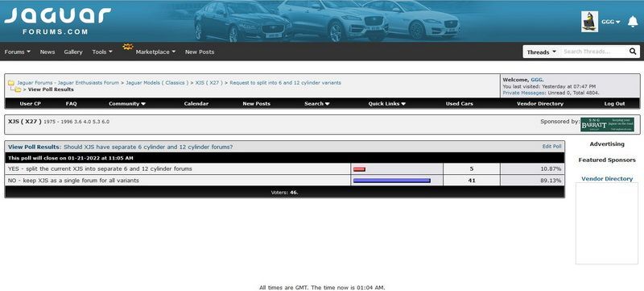
Task: Click the blue NO vote result bar
Action: (392, 181)
